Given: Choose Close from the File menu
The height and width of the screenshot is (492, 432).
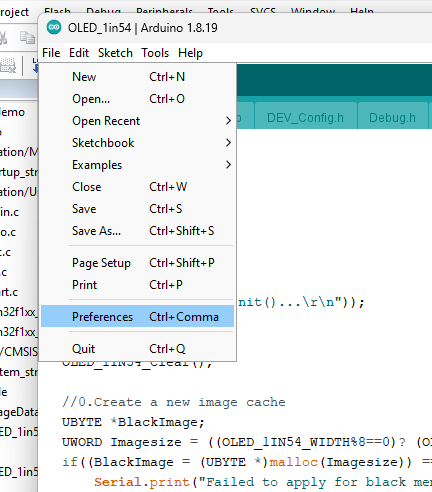Looking at the screenshot, I should 137,187.
